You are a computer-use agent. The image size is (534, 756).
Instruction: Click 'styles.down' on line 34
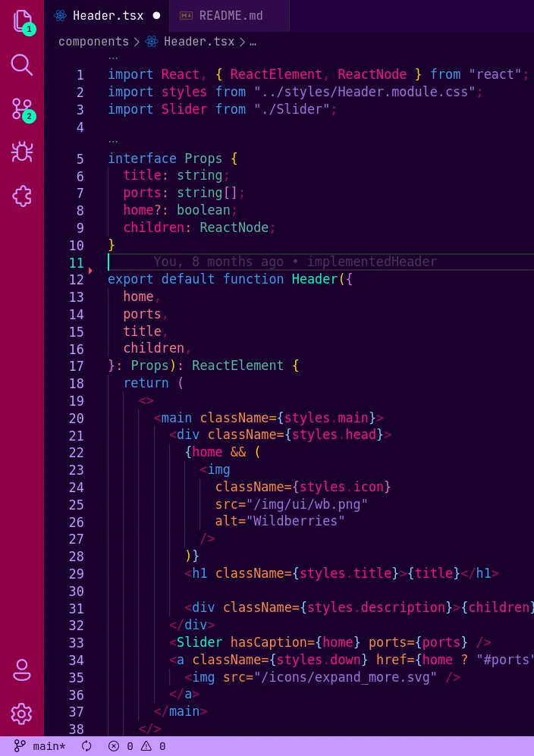click(x=319, y=660)
